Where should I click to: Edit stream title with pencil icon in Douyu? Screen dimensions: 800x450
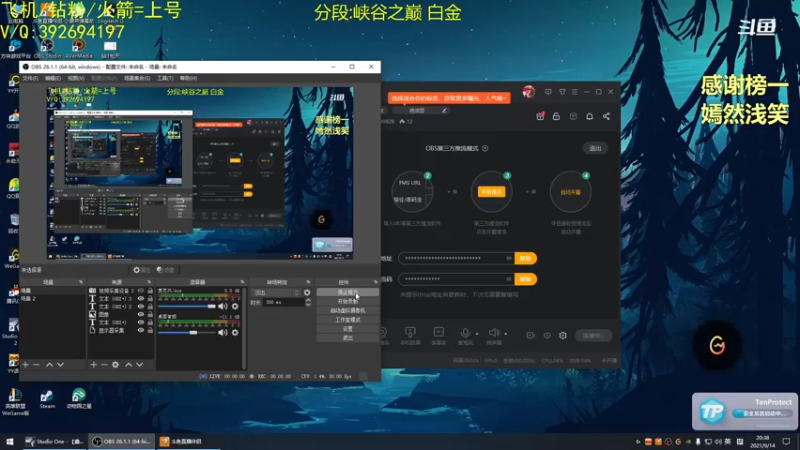444,110
